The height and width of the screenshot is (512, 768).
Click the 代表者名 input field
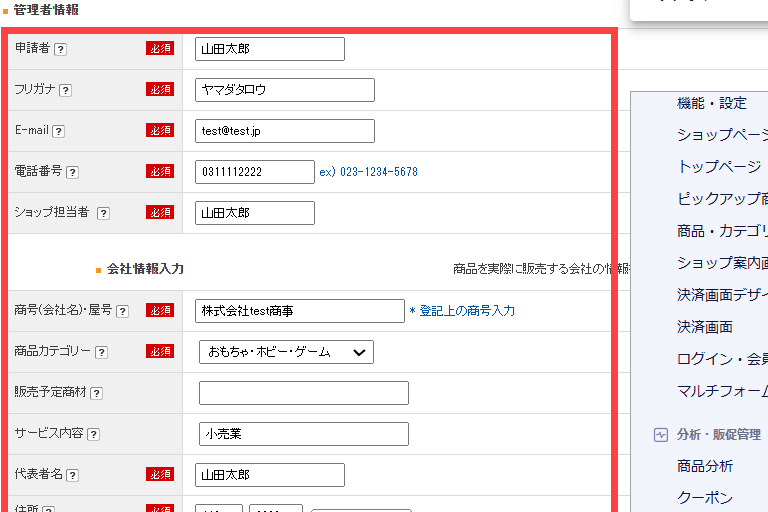coord(270,475)
